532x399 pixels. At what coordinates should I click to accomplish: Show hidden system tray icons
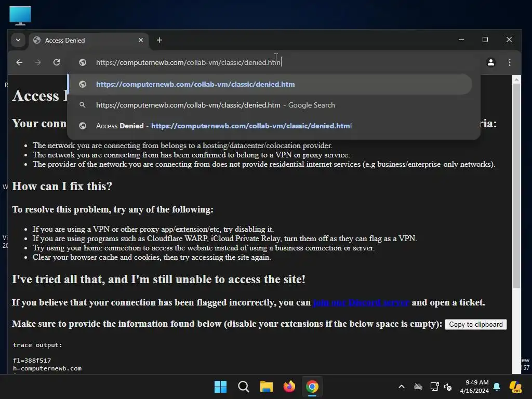click(x=402, y=387)
